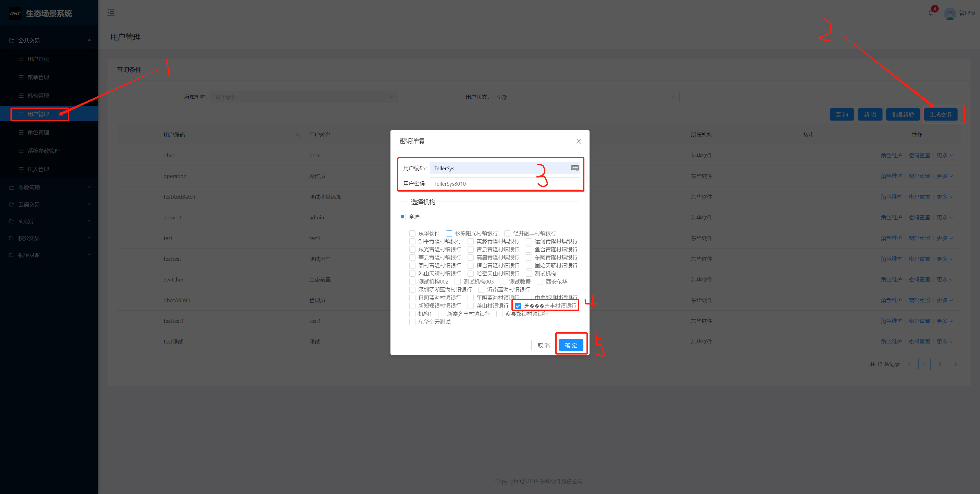Check the 机构1 checkbox
The height and width of the screenshot is (494, 980).
(x=412, y=314)
